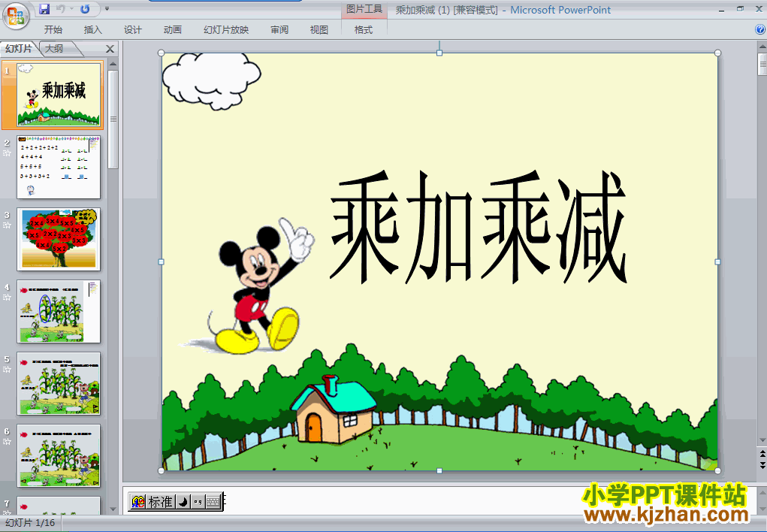This screenshot has height=532, width=767.
Task: Switch to the 设计 ribbon tab
Action: pos(132,30)
